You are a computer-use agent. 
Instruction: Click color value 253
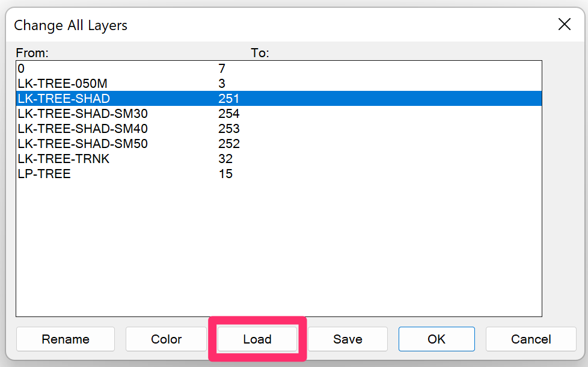pyautogui.click(x=228, y=128)
